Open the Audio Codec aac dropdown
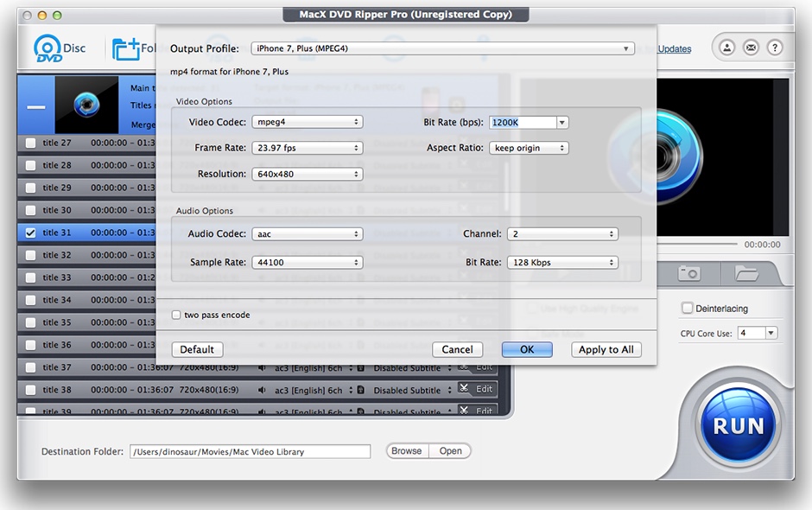 click(x=307, y=233)
